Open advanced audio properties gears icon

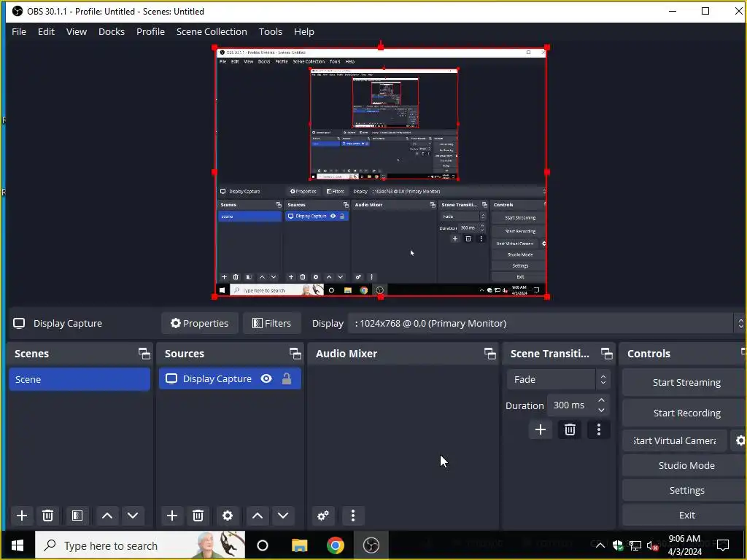tap(323, 516)
